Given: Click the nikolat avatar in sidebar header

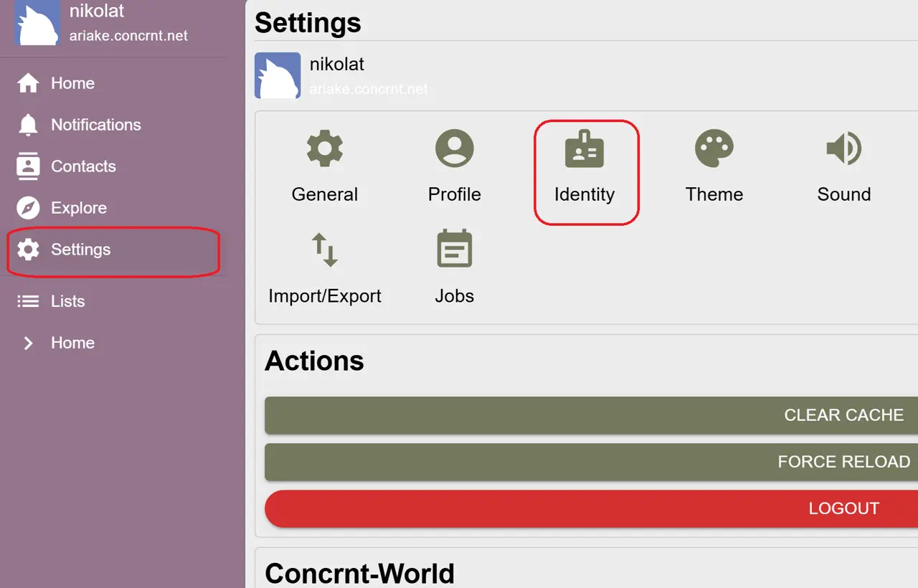Looking at the screenshot, I should pyautogui.click(x=37, y=23).
